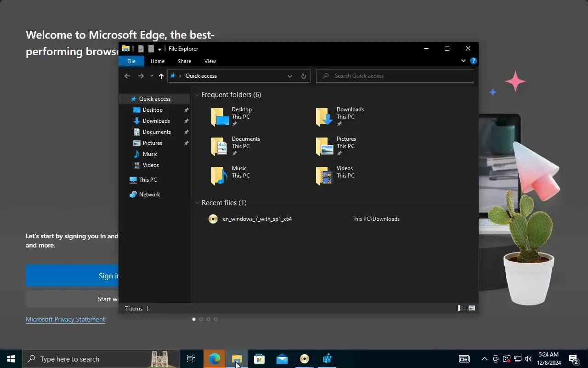Open Microsoft Store from the taskbar

pos(260,359)
